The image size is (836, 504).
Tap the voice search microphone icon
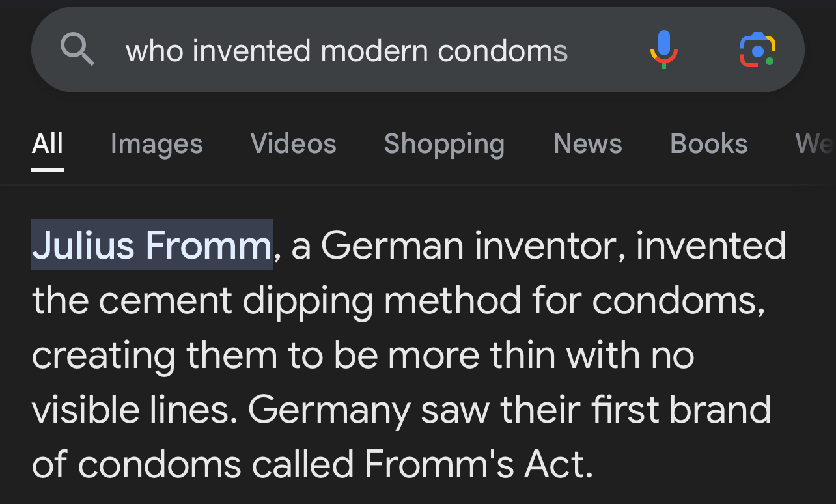pos(663,49)
